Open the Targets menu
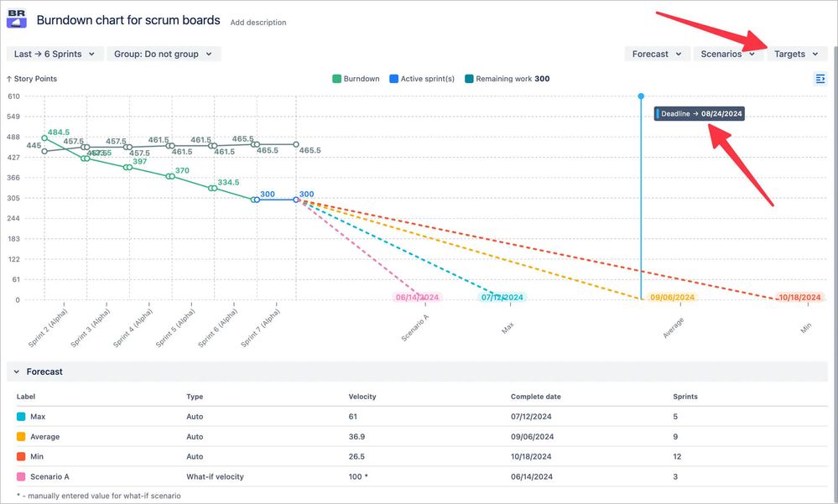Screen dimensions: 838x504 pyautogui.click(x=795, y=53)
